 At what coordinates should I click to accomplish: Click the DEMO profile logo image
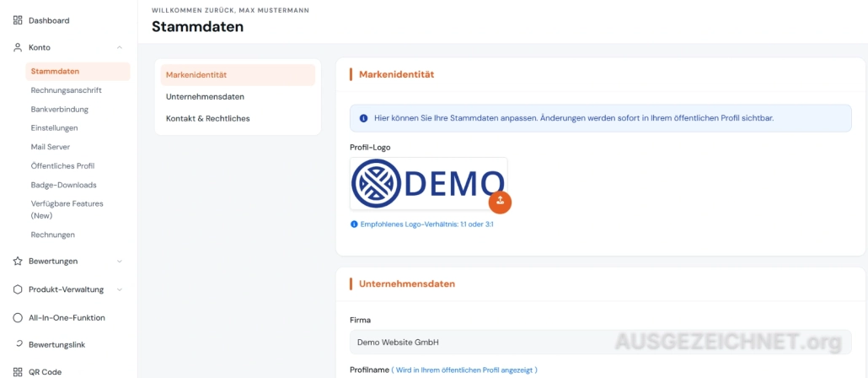click(428, 183)
